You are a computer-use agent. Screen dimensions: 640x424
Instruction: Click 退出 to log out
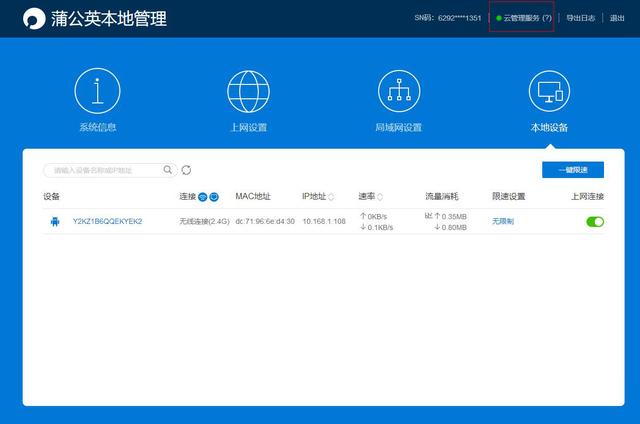pyautogui.click(x=617, y=18)
